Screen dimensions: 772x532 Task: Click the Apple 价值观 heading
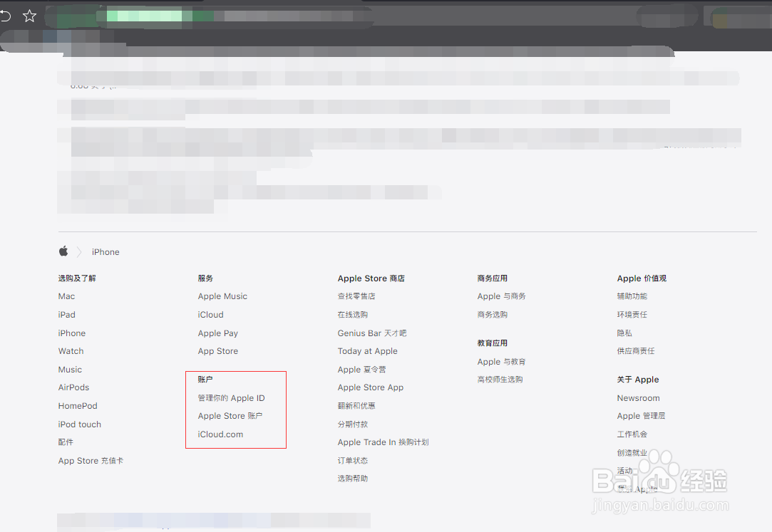(642, 278)
